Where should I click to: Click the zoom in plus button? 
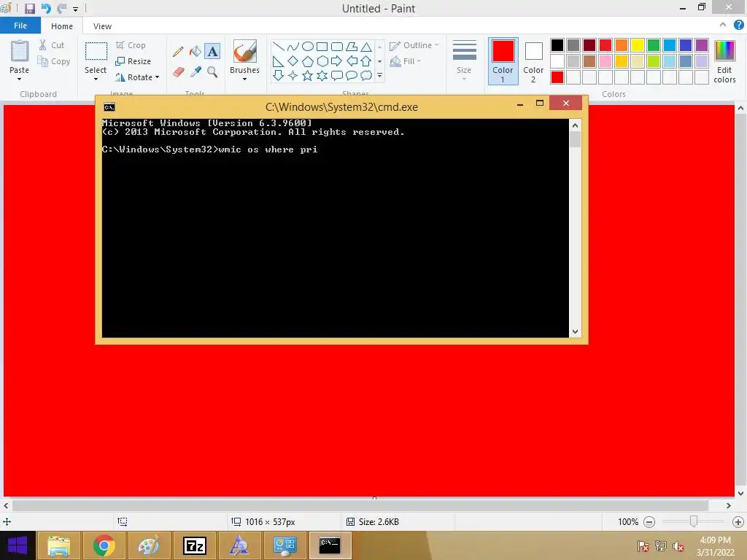[738, 522]
